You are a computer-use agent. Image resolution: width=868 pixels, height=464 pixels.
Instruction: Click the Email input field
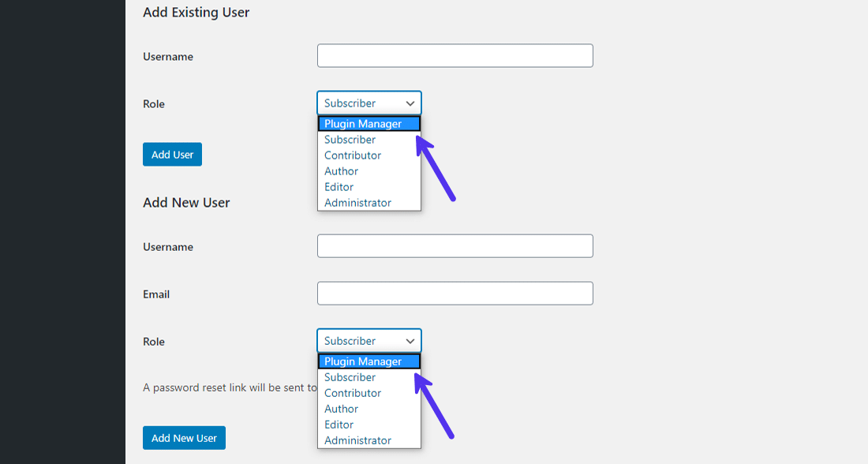click(455, 293)
